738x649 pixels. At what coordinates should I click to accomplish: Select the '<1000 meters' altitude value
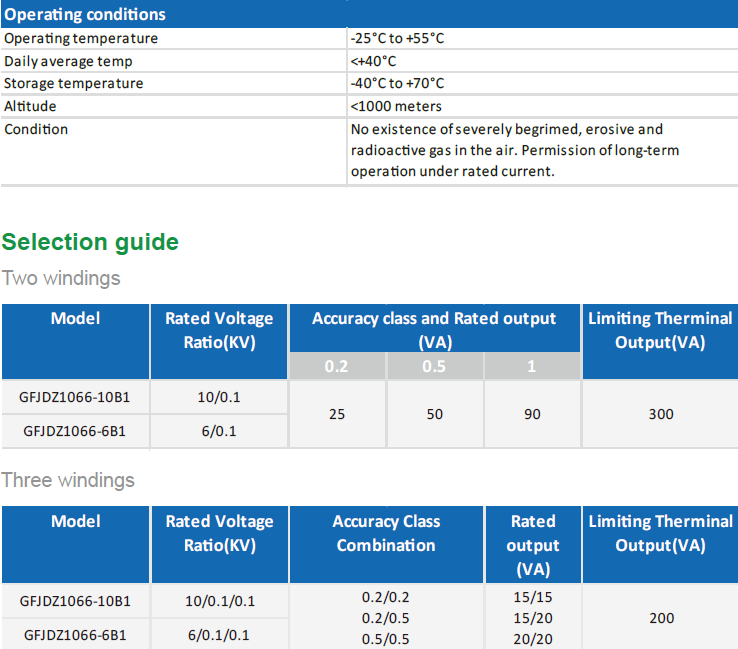click(396, 106)
